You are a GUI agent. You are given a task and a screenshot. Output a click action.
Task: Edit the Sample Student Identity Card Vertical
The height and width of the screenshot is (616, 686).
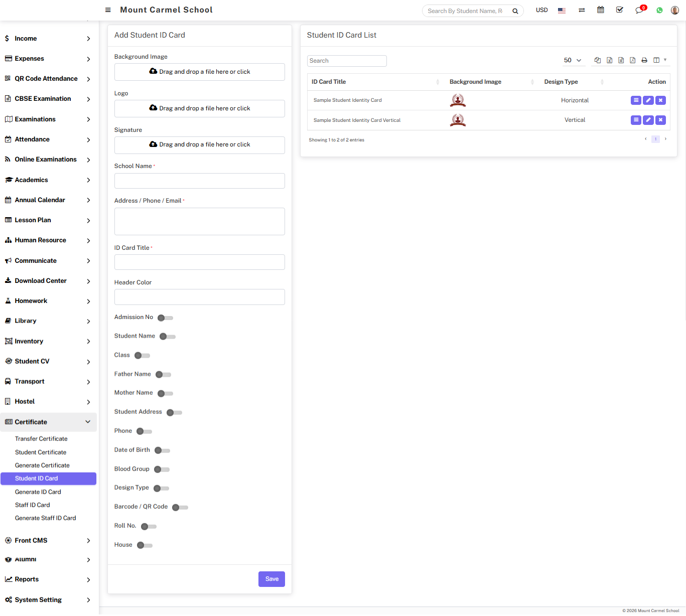pyautogui.click(x=648, y=120)
